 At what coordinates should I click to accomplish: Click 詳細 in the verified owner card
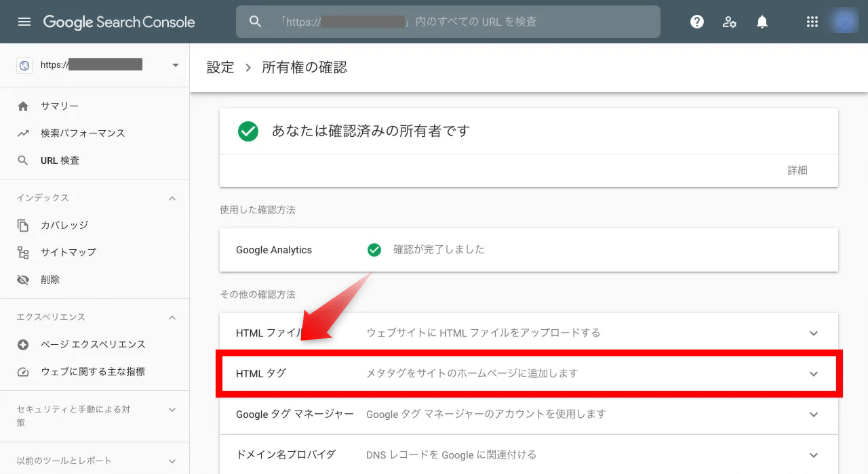(x=797, y=170)
